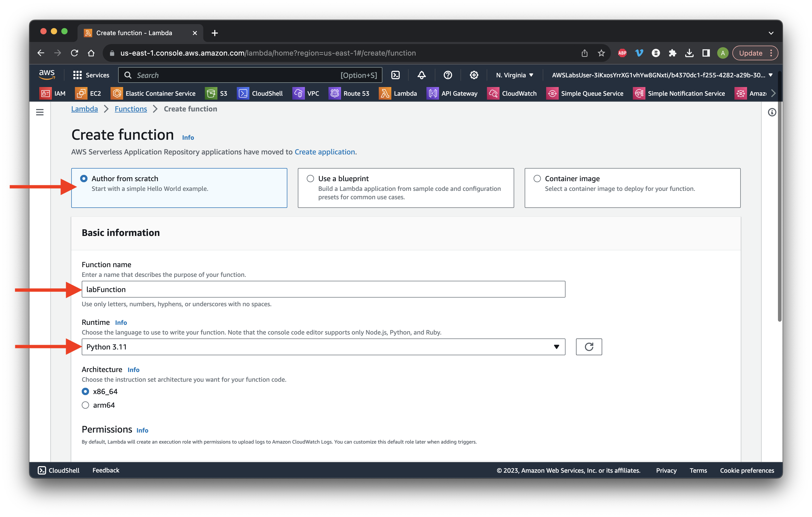Open the info panel icon at right

[772, 112]
